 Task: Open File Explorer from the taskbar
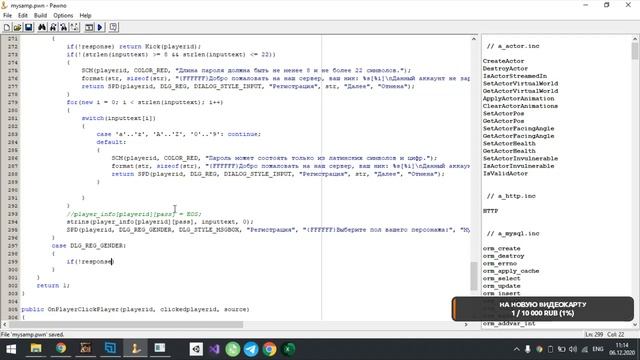(36, 349)
